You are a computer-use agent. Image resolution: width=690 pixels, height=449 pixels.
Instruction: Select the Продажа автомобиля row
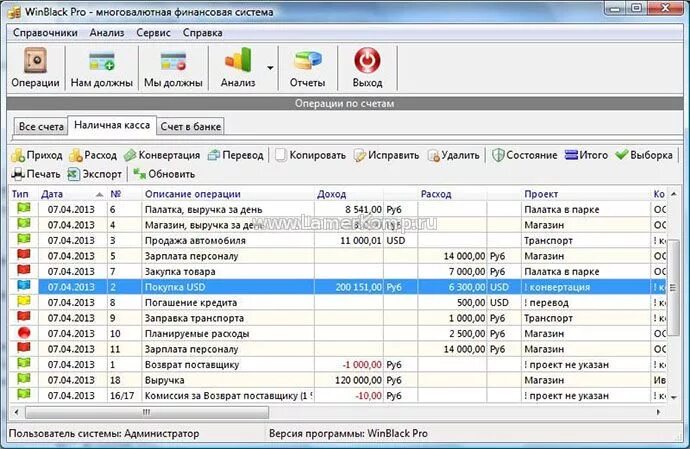(x=338, y=240)
